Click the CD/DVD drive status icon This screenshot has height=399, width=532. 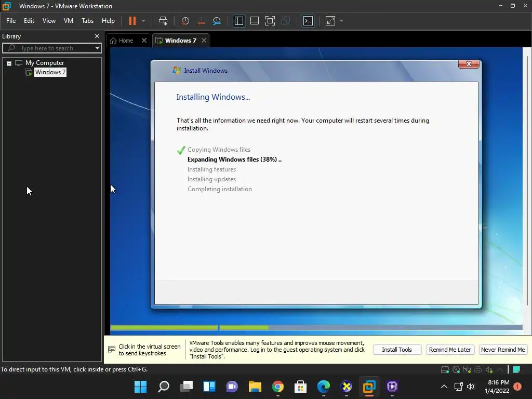[x=456, y=369]
